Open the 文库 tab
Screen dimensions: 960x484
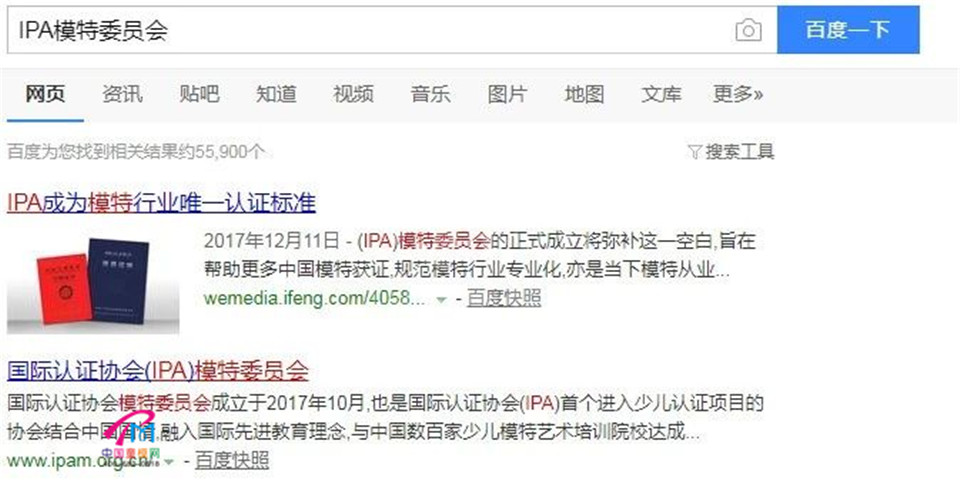661,94
